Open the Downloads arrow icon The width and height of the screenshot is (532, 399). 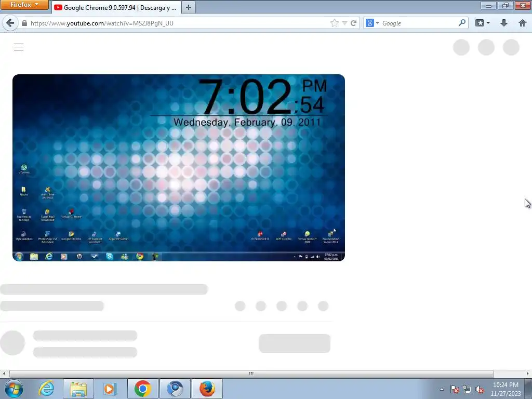[x=504, y=23]
